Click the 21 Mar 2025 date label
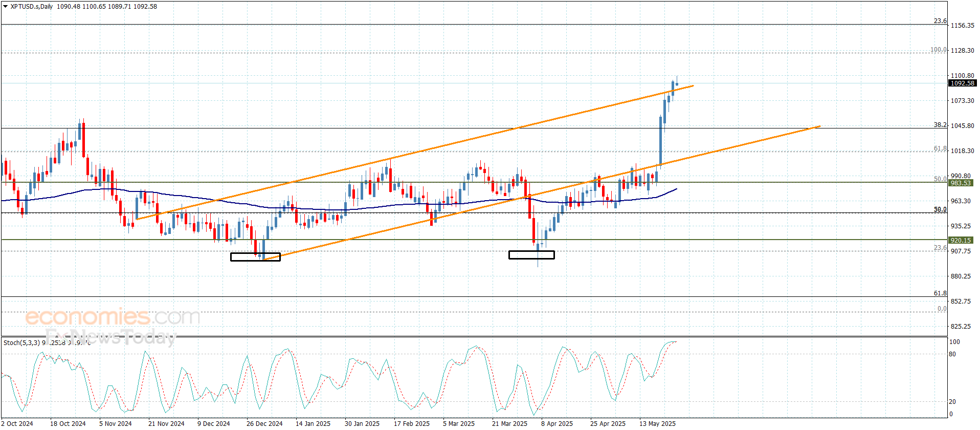 (x=509, y=424)
